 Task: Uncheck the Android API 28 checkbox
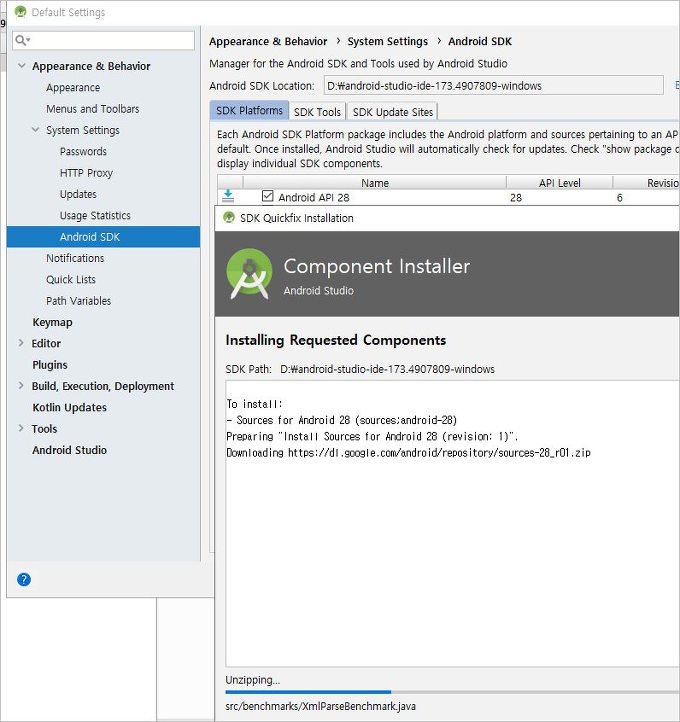(267, 197)
